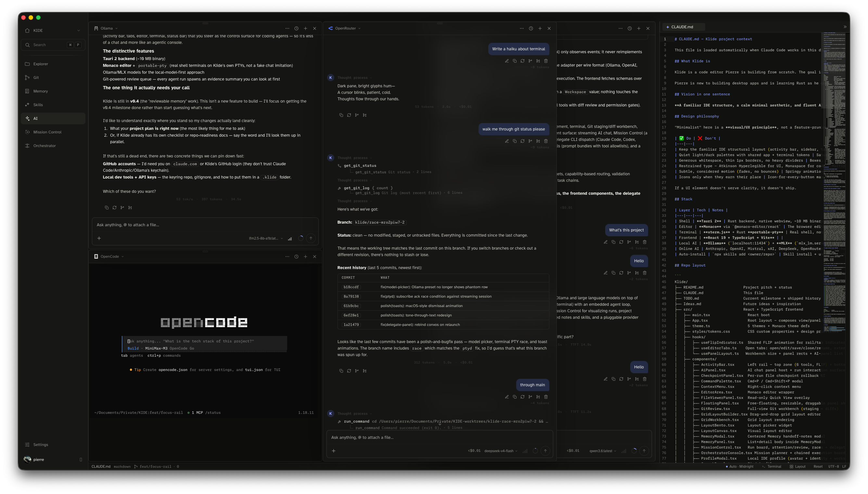Attach a file using the OpenRouter input plus
The height and width of the screenshot is (494, 868).
click(334, 451)
